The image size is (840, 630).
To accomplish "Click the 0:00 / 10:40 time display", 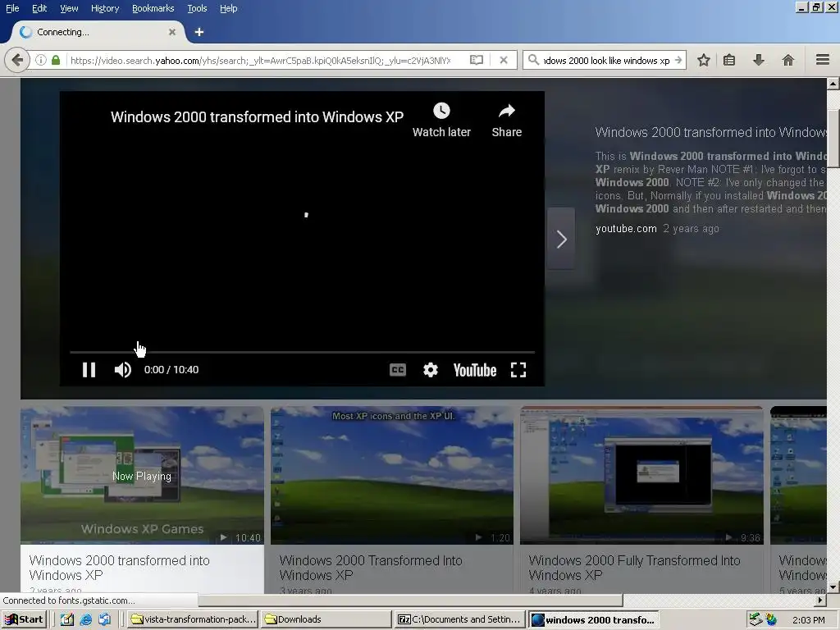I will tap(171, 370).
